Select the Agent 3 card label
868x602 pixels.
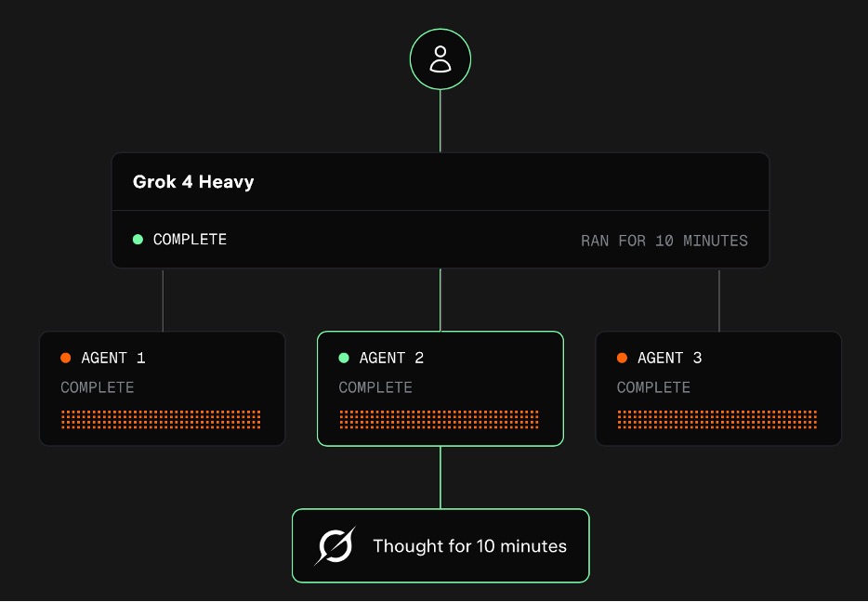point(669,358)
